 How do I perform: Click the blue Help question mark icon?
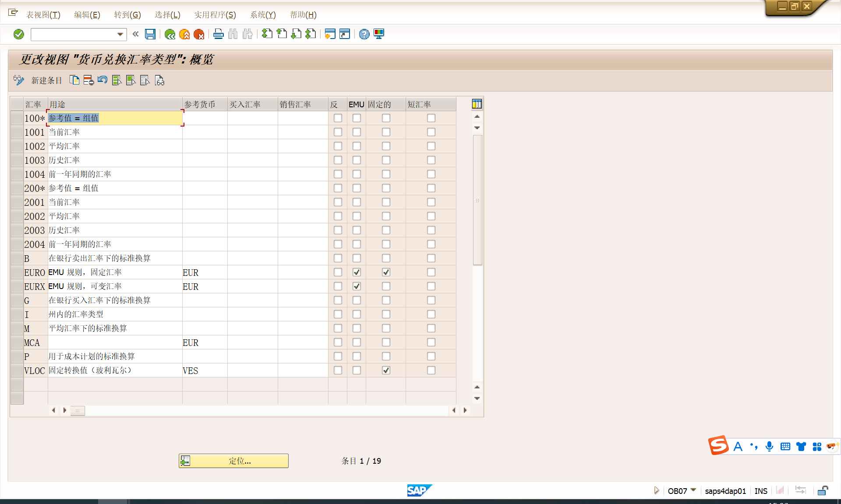pyautogui.click(x=364, y=34)
